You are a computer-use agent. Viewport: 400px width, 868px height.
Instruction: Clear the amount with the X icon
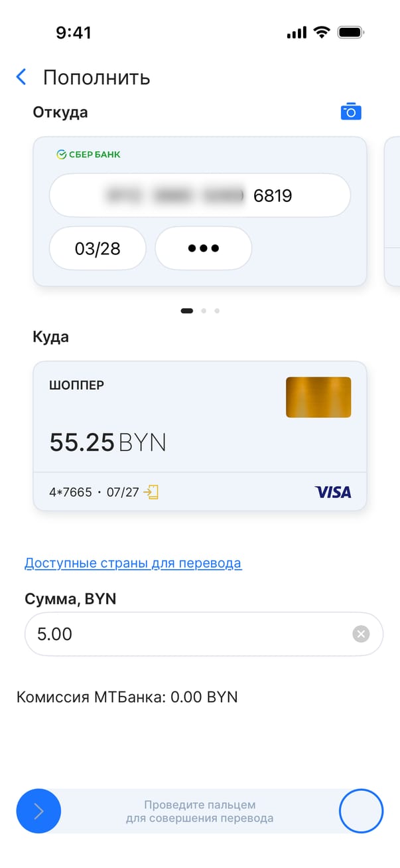click(360, 634)
